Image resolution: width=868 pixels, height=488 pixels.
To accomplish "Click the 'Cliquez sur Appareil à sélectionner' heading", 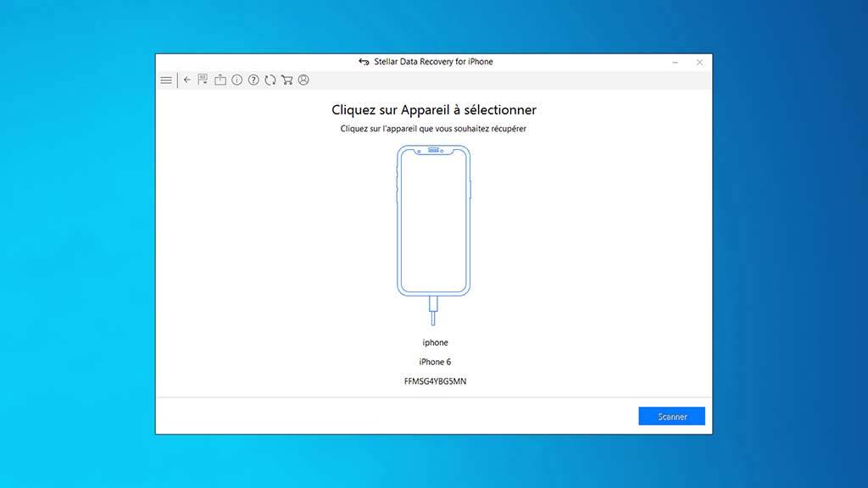I will pyautogui.click(x=434, y=110).
